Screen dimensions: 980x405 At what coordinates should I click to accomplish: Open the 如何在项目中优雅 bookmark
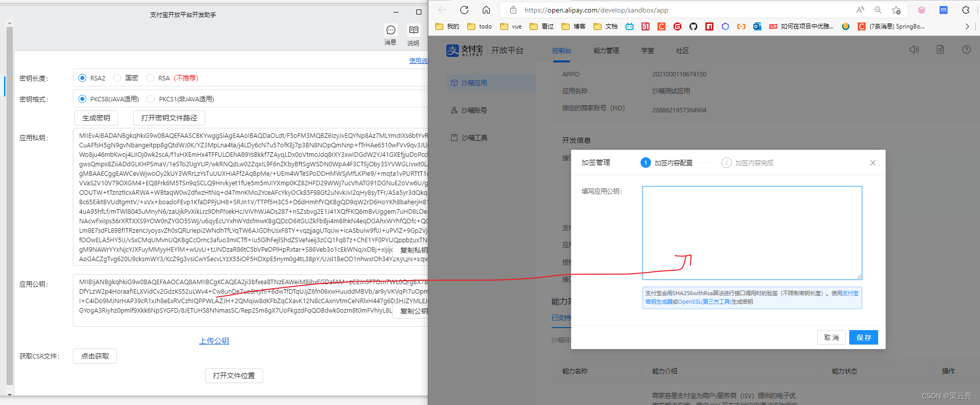(x=801, y=26)
